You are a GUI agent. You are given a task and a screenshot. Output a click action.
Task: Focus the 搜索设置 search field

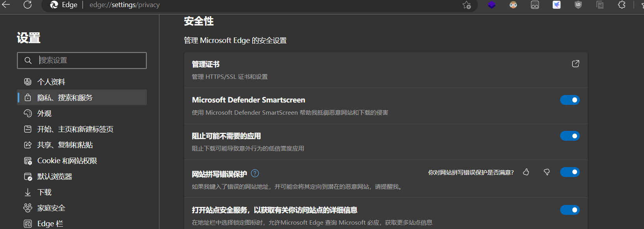(x=82, y=60)
